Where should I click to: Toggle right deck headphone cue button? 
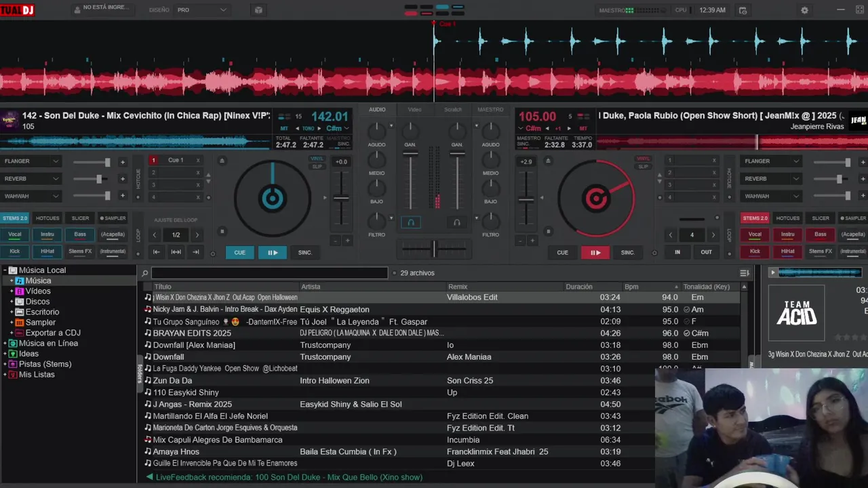pos(457,222)
